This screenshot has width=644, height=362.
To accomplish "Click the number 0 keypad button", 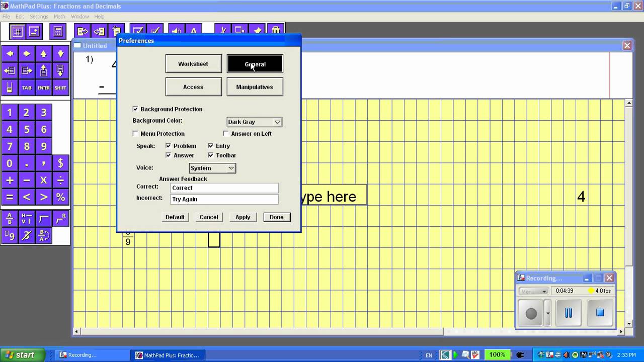I will 10,163.
